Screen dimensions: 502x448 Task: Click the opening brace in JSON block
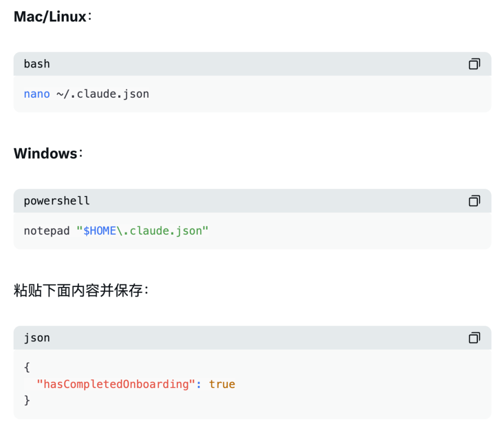point(27,367)
